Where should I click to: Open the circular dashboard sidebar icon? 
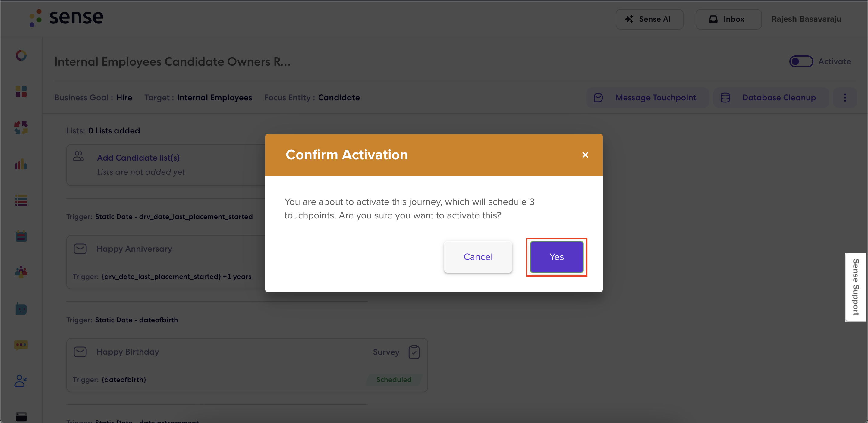pyautogui.click(x=21, y=55)
